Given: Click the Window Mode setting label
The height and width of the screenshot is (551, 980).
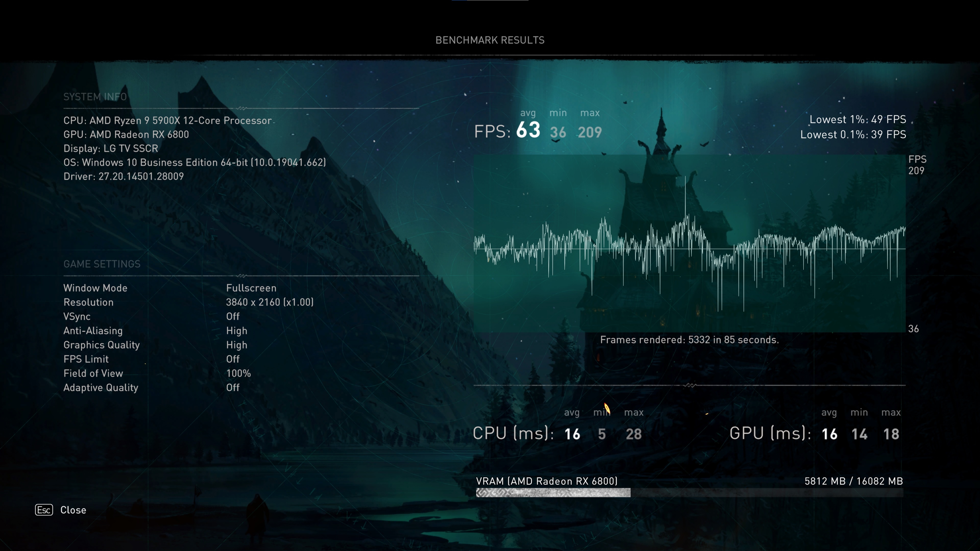Looking at the screenshot, I should click(95, 288).
